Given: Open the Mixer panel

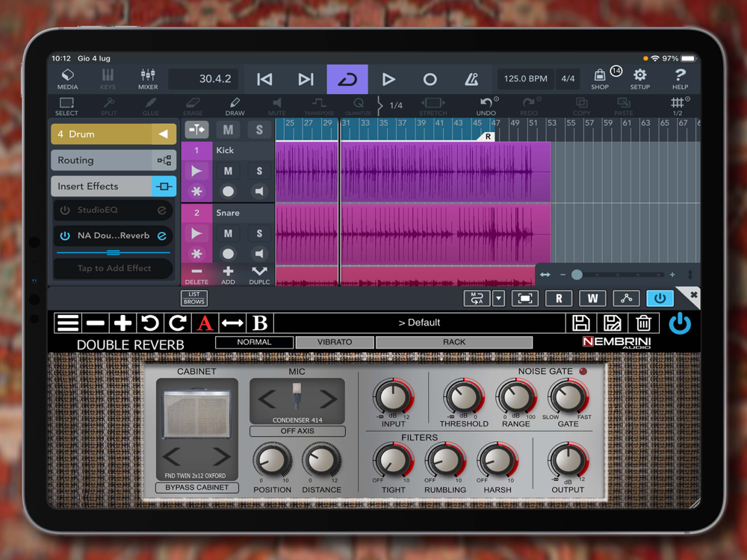Looking at the screenshot, I should [148, 78].
